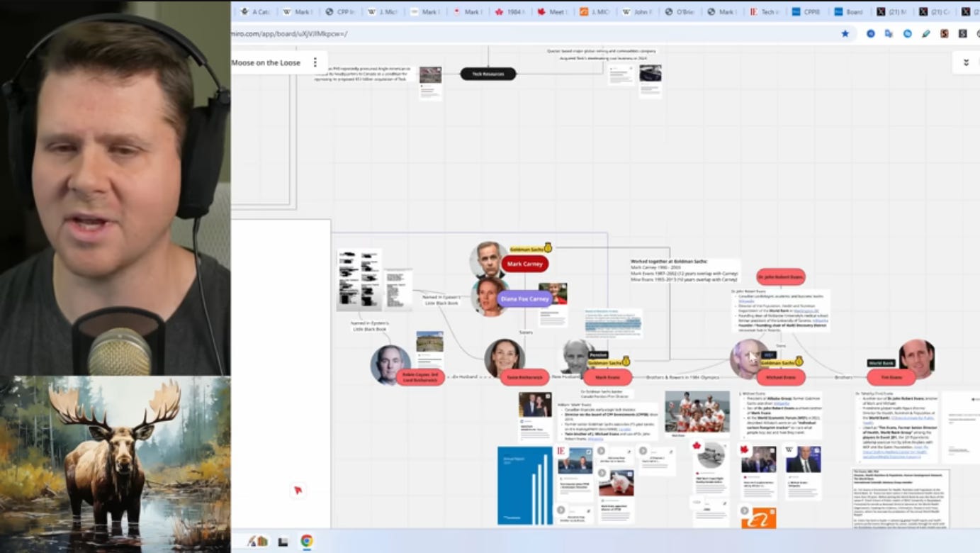Switch to the 'Board' browser tab

point(850,12)
